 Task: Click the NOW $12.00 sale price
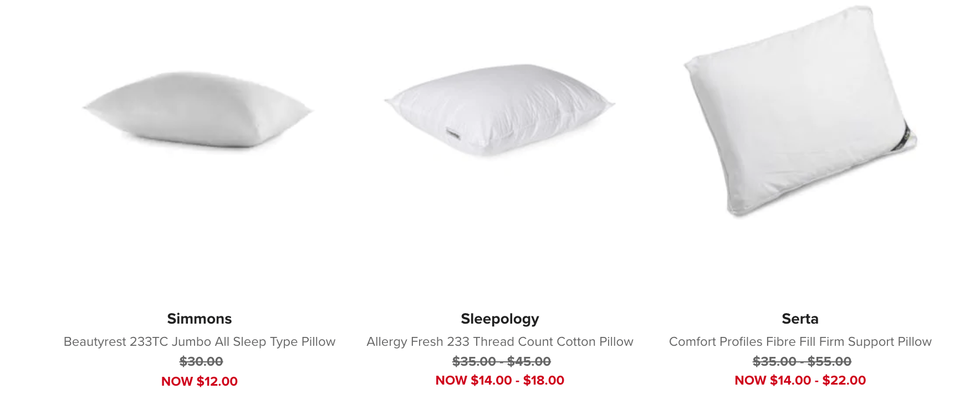[x=200, y=381]
